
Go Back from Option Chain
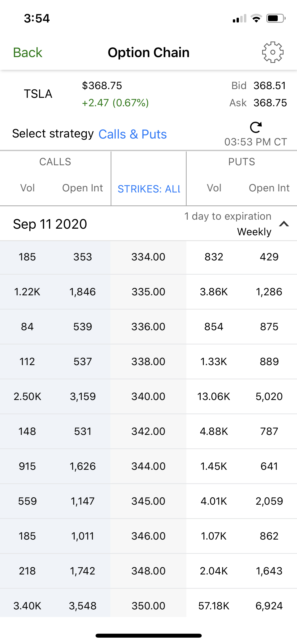pos(28,52)
